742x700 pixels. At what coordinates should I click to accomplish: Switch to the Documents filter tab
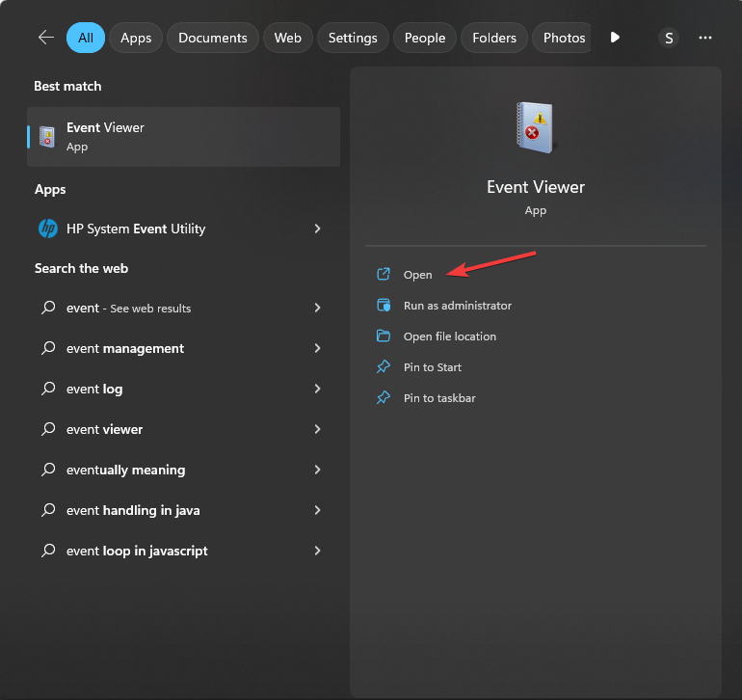tap(213, 38)
